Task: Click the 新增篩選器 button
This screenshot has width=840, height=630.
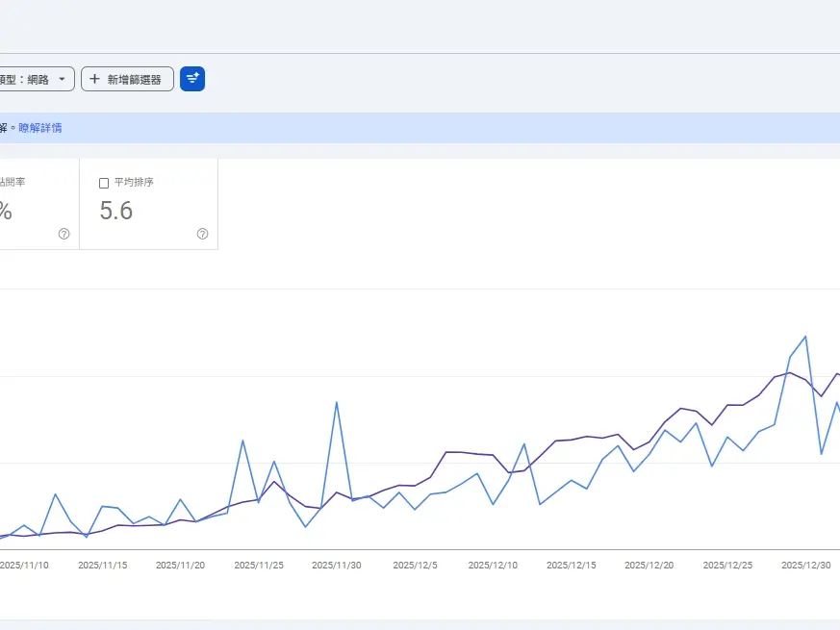Action: pos(126,79)
